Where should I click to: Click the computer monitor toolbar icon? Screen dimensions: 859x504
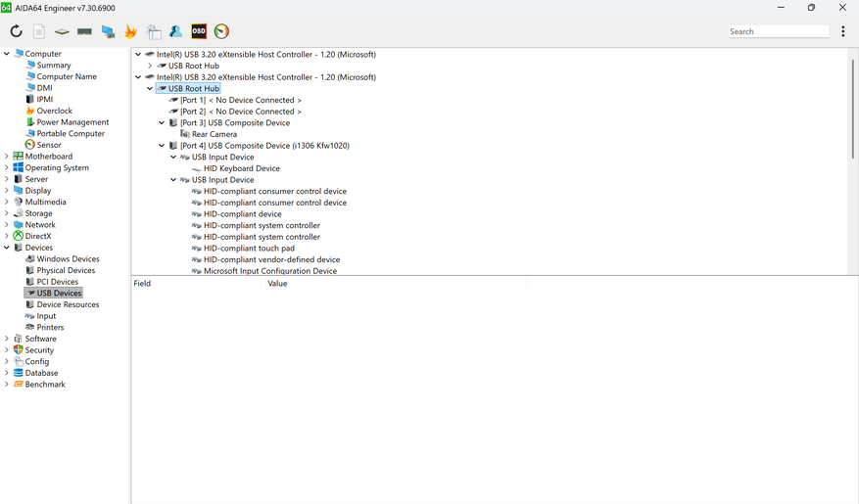pyautogui.click(x=108, y=31)
